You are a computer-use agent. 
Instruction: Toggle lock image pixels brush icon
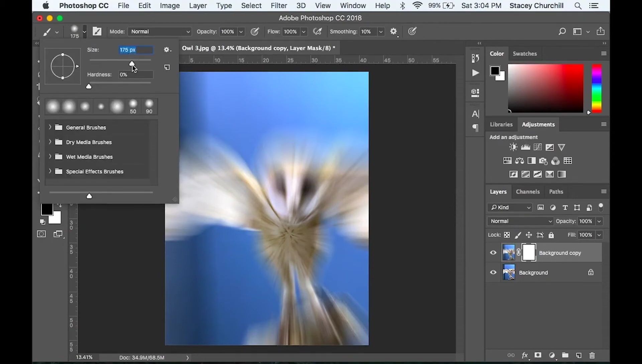[x=518, y=235]
